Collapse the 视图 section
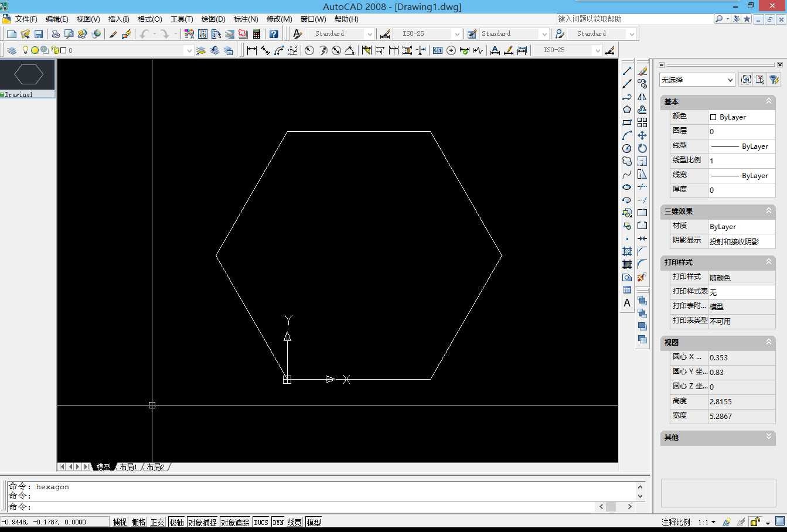 coord(769,342)
